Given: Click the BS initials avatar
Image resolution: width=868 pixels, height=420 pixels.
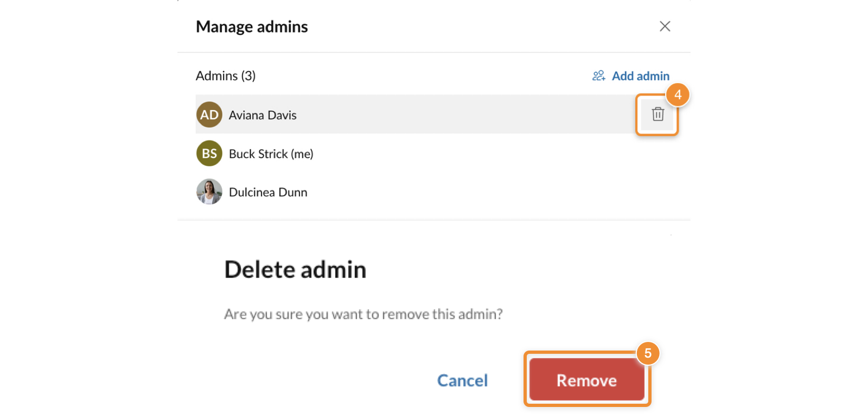Looking at the screenshot, I should [209, 154].
